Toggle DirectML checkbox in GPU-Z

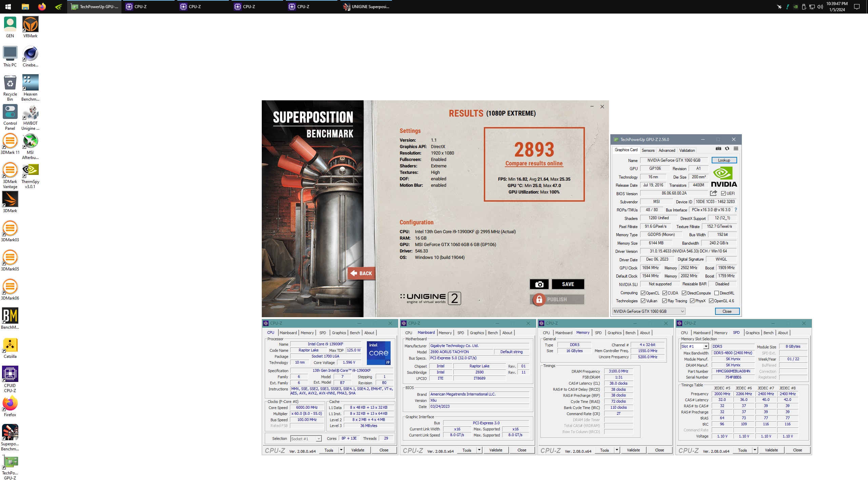(x=716, y=293)
